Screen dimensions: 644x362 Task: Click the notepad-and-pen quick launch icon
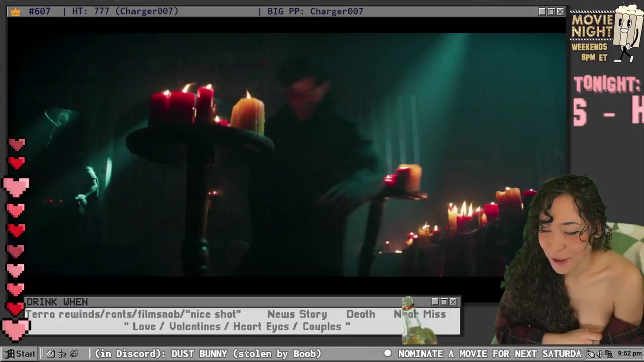tap(51, 354)
